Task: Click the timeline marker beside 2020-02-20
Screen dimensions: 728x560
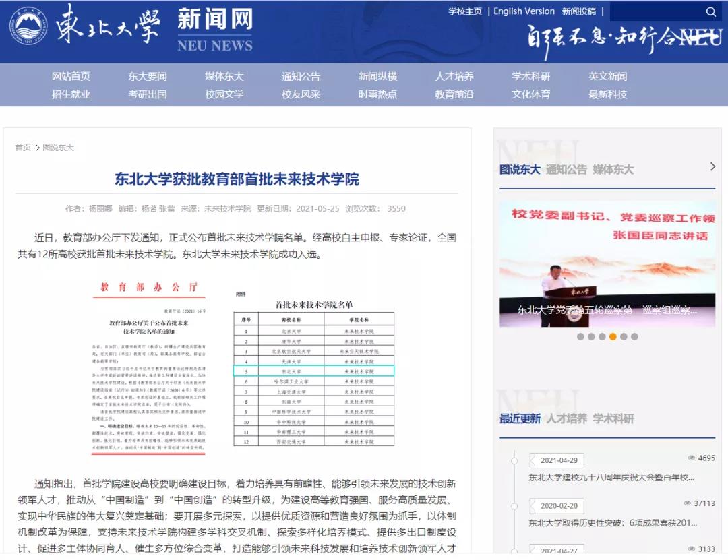Action: click(514, 506)
